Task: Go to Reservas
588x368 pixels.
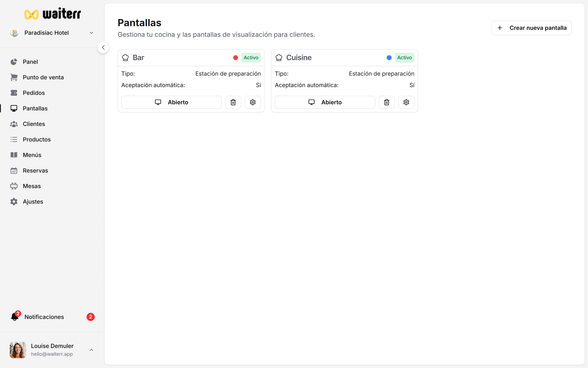Action: pyautogui.click(x=52, y=171)
